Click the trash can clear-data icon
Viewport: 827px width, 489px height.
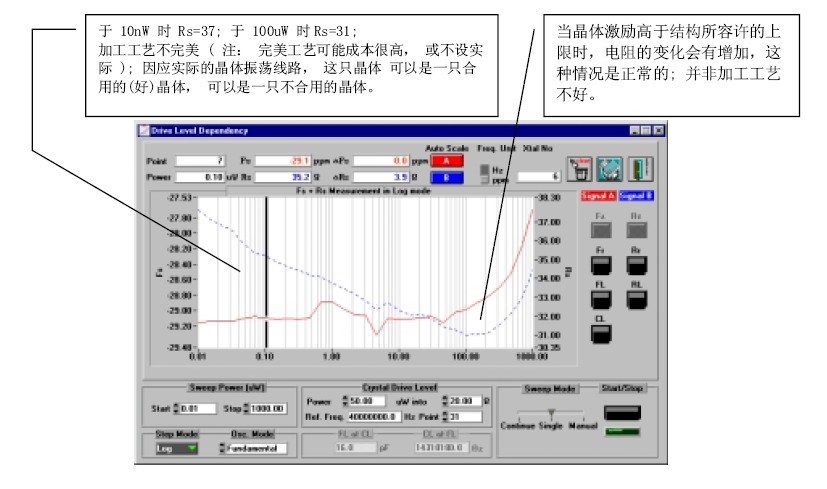[579, 170]
